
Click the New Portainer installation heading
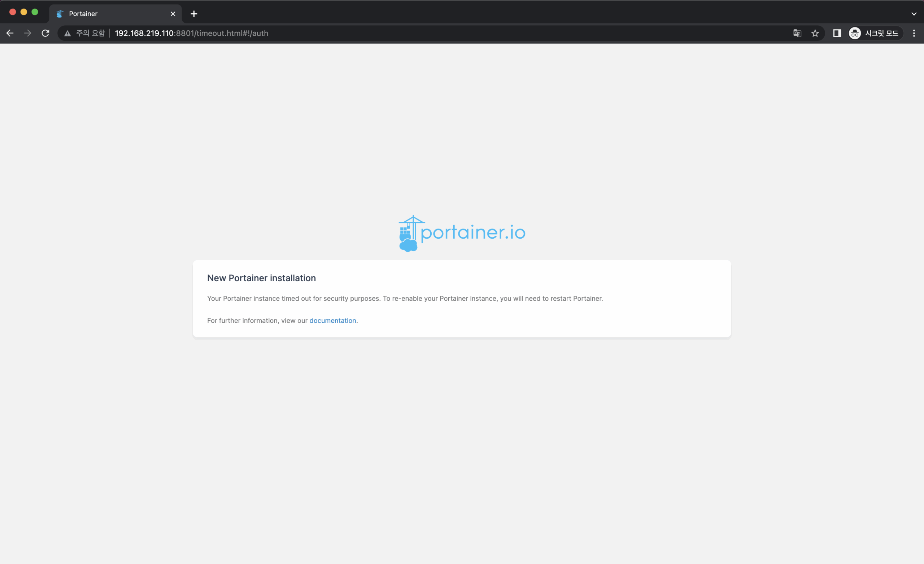(261, 278)
